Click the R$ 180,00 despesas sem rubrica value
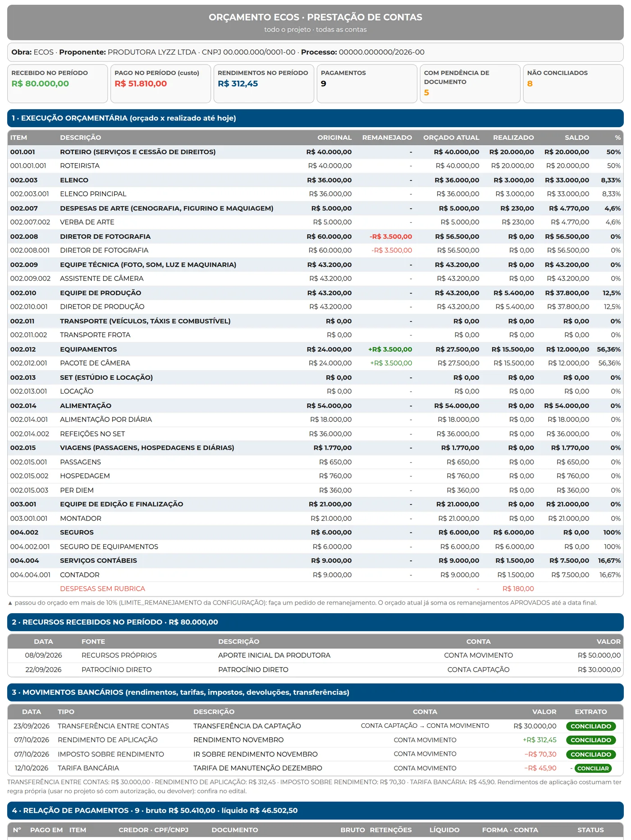 (x=518, y=589)
